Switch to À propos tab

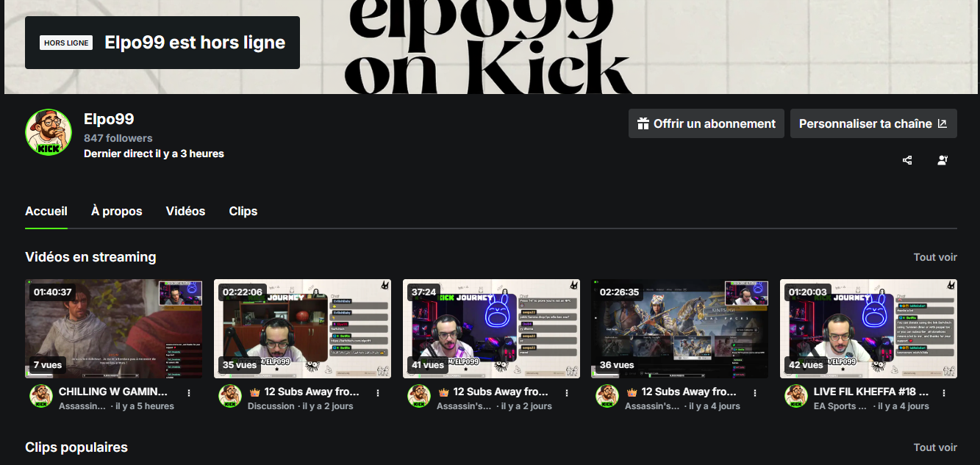click(x=117, y=211)
